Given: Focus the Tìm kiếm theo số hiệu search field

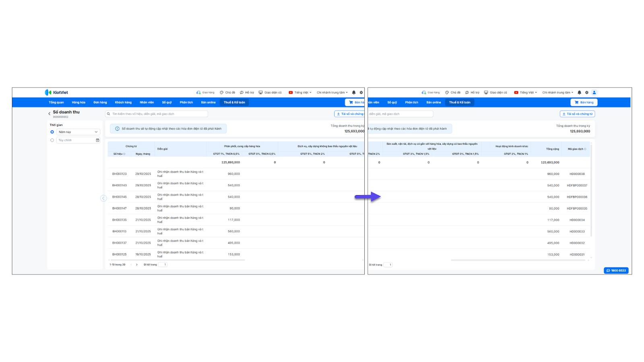Looking at the screenshot, I should (x=157, y=114).
